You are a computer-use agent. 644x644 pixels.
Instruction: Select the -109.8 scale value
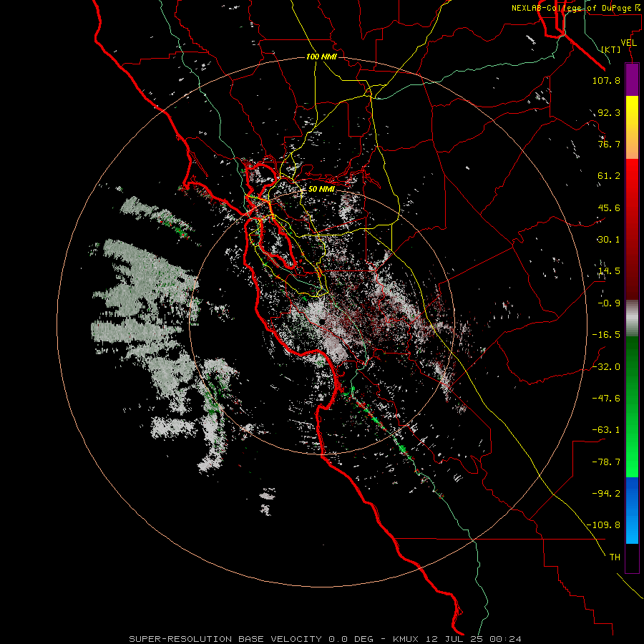pyautogui.click(x=603, y=525)
